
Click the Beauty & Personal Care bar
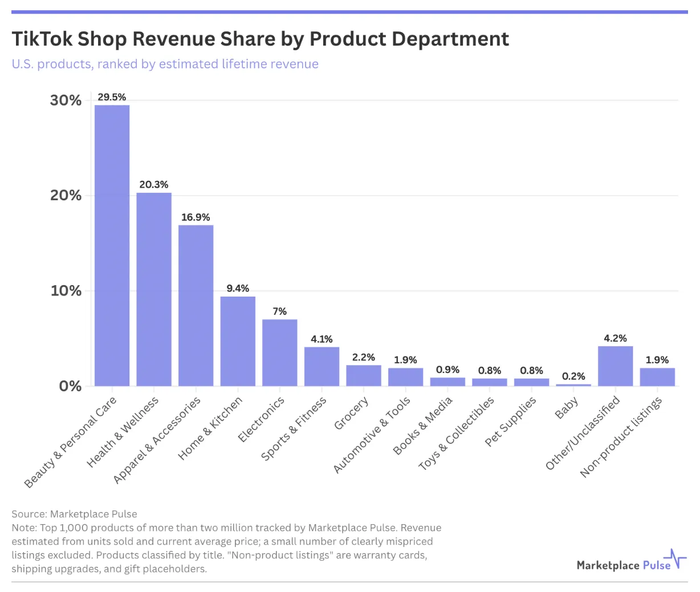tap(112, 245)
